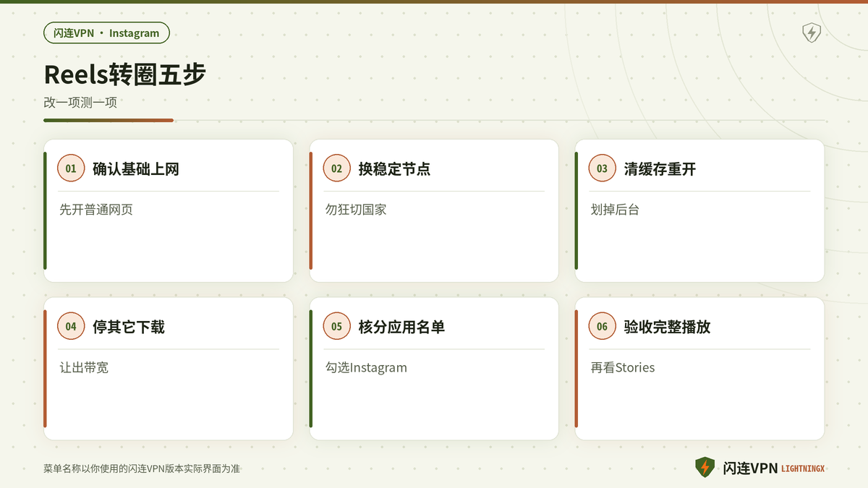Open the 停其它下载 card heading
The width and height of the screenshot is (868, 488).
(x=129, y=328)
